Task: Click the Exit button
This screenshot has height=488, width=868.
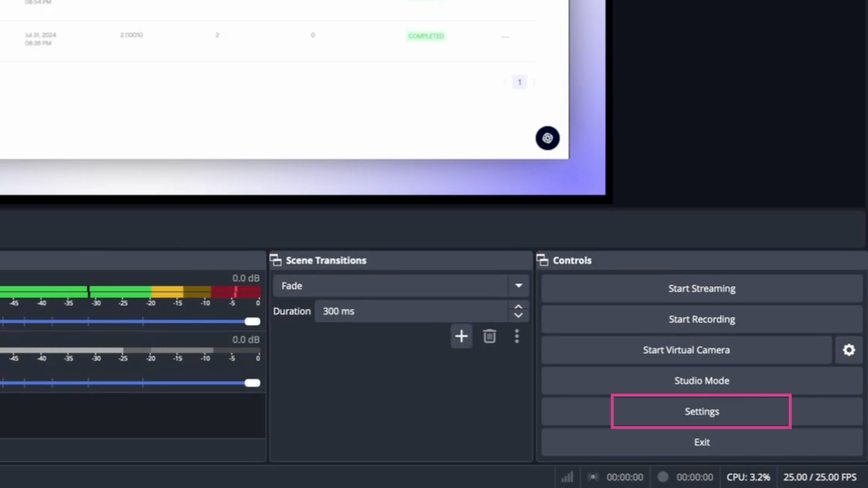Action: coord(701,443)
